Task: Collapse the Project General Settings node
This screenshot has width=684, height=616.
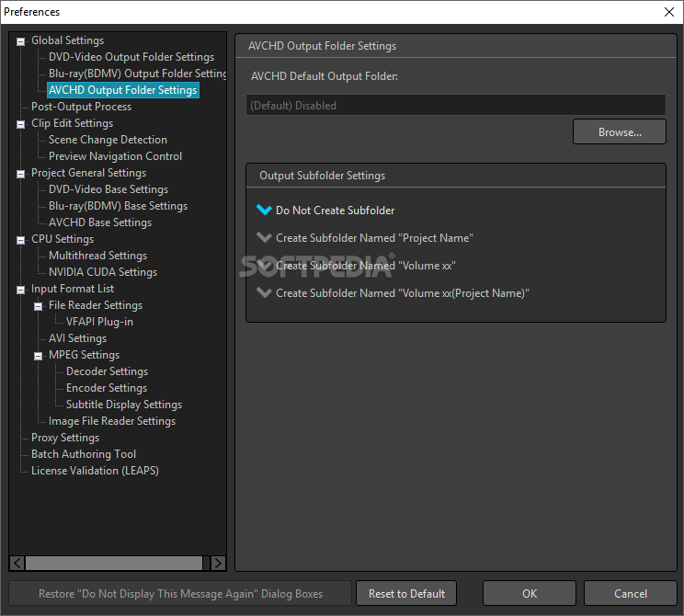Action: (x=20, y=174)
